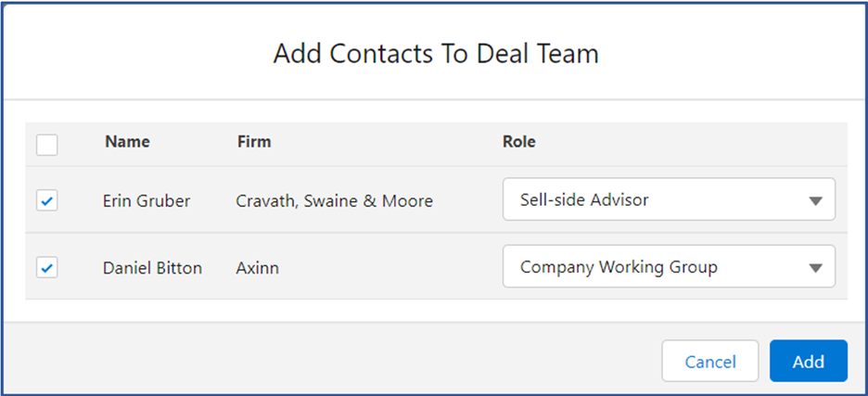Viewport: 868px width, 396px height.
Task: Open the Sell-side Advisor role dropdown
Action: tap(669, 198)
